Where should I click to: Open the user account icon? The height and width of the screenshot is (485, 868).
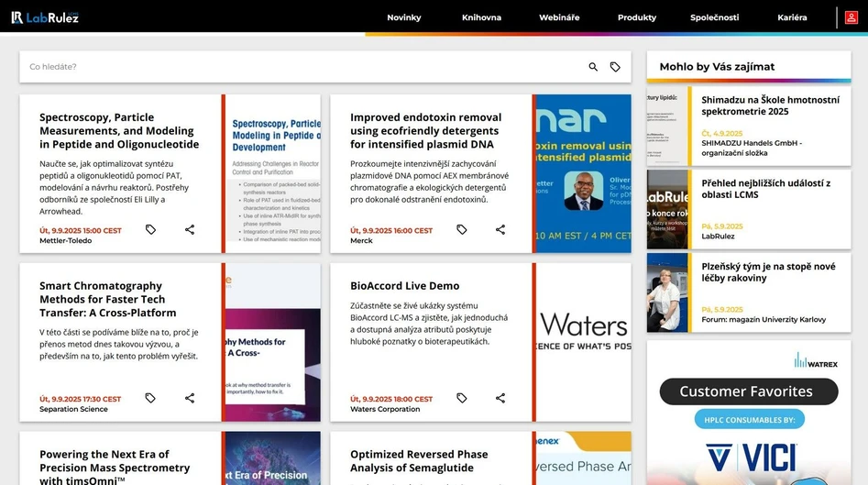(x=851, y=17)
